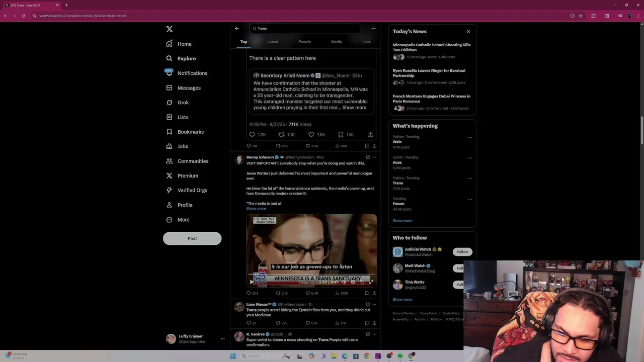Show more of Kristi Noem's quoted post
Image resolution: width=644 pixels, height=362 pixels.
(x=354, y=108)
